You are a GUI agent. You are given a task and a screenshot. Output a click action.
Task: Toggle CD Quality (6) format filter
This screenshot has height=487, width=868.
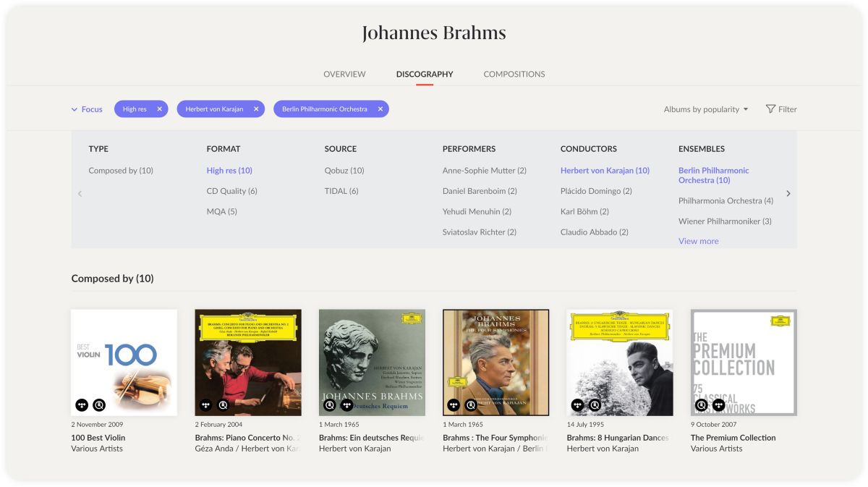(x=231, y=191)
